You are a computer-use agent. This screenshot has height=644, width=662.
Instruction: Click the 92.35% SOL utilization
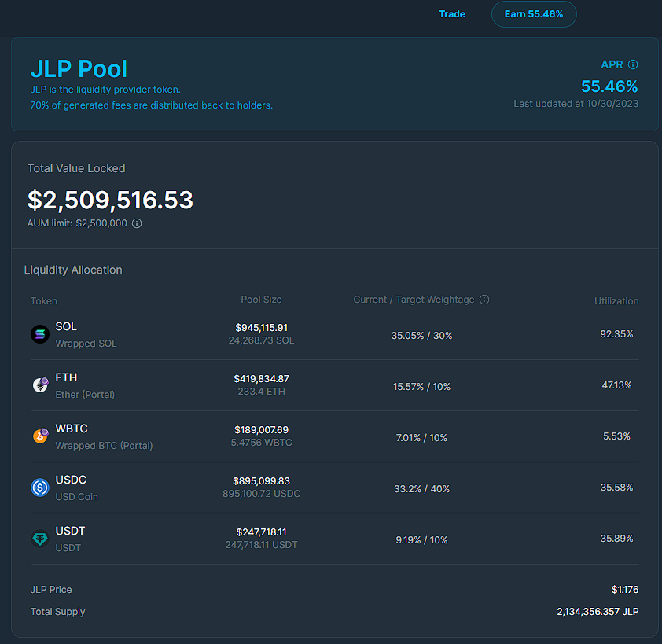tap(616, 334)
